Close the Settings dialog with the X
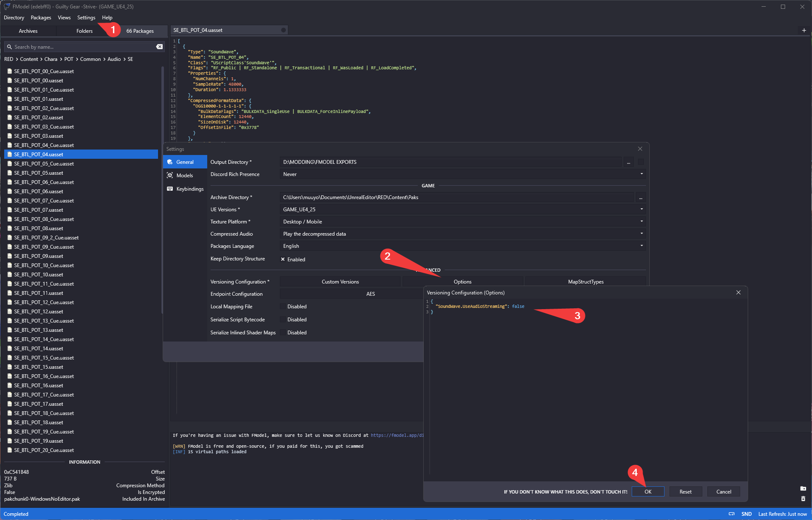 click(640, 149)
